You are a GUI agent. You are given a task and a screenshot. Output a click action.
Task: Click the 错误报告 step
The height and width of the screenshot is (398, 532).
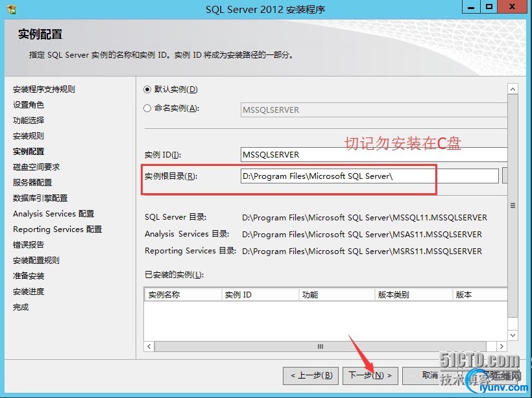(x=29, y=245)
